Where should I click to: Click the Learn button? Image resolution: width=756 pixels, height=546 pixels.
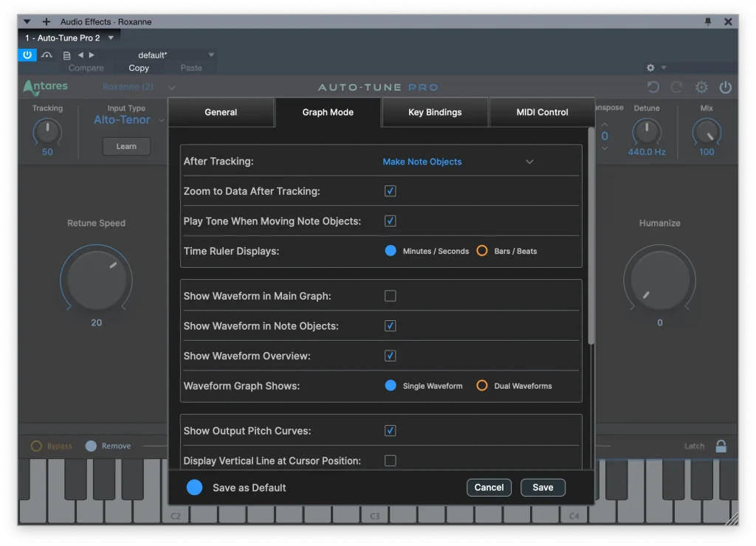pyautogui.click(x=126, y=146)
